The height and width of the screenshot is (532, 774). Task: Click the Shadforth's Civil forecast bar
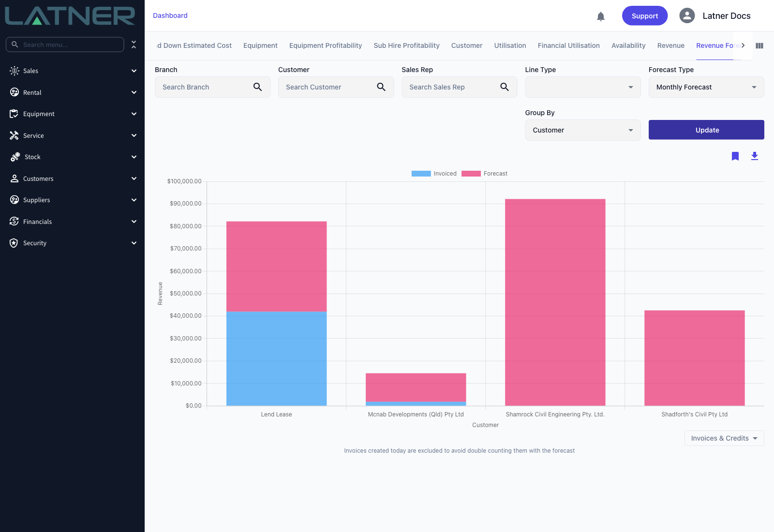[x=695, y=358]
